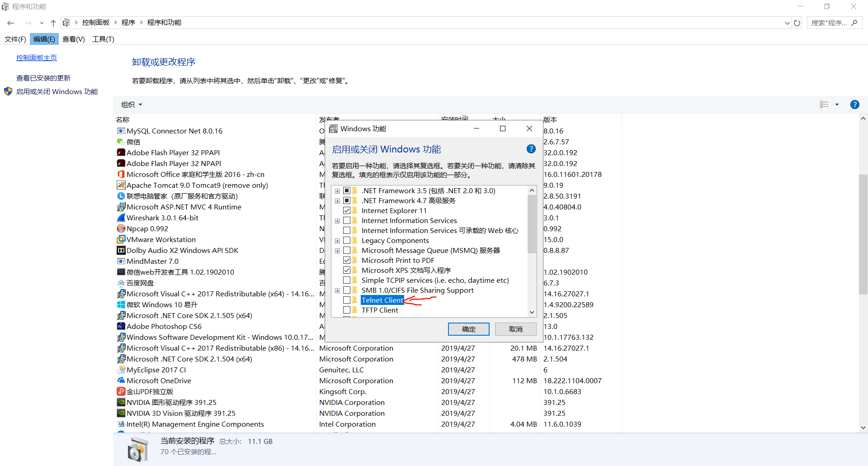This screenshot has width=868, height=466.
Task: Select the 微信 program icon
Action: tap(121, 142)
